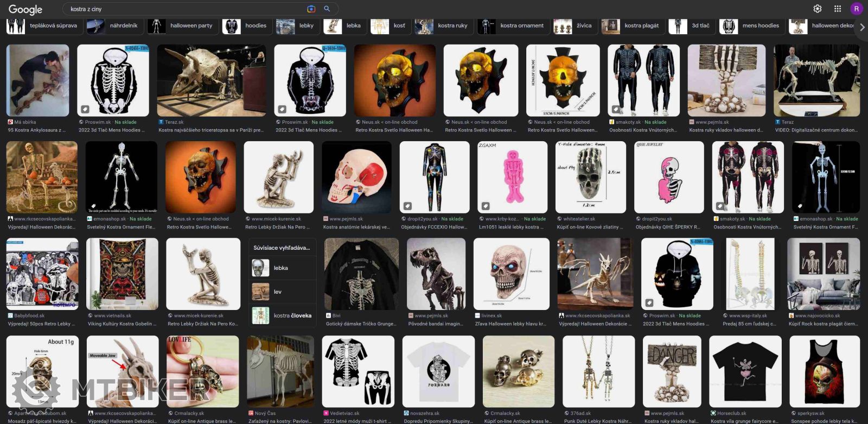This screenshot has width=868, height=424.
Task: Click the Google logo
Action: [x=25, y=9]
